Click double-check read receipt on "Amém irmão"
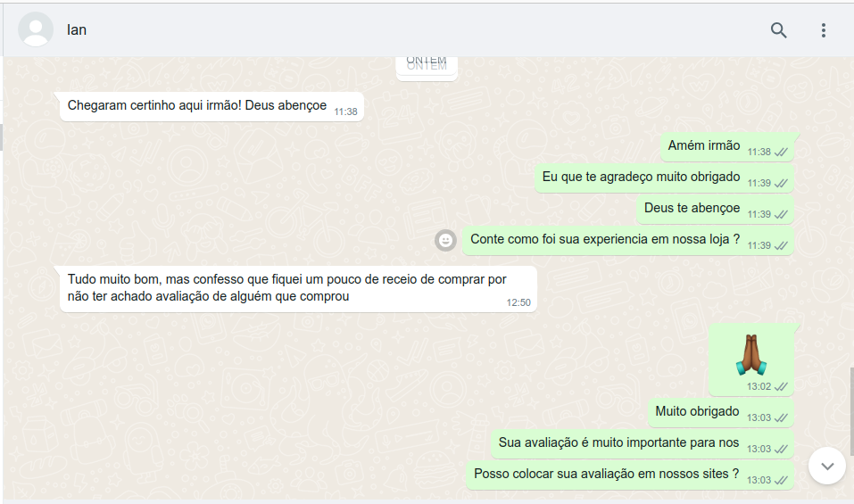The width and height of the screenshot is (854, 504). coord(781,153)
